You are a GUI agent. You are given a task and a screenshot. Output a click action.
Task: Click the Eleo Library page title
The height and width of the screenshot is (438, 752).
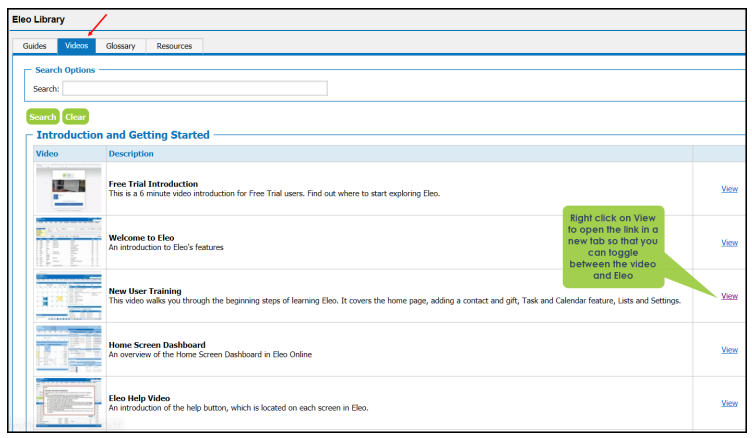(38, 20)
